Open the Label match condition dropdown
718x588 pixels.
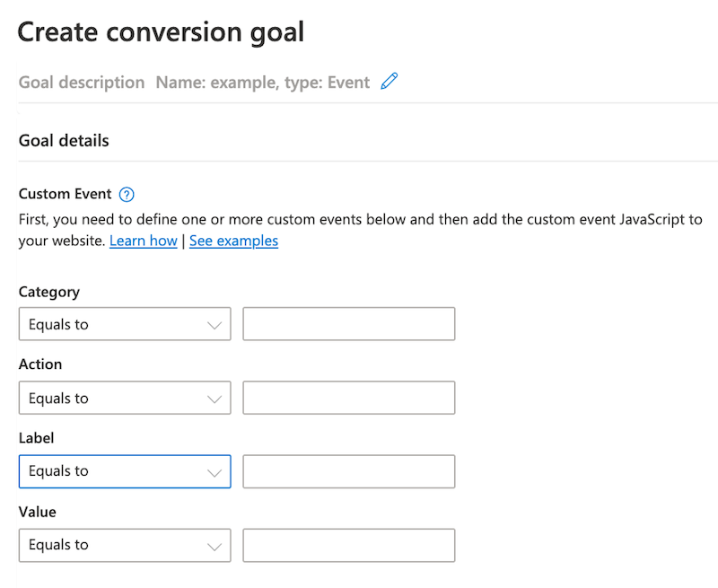(124, 471)
